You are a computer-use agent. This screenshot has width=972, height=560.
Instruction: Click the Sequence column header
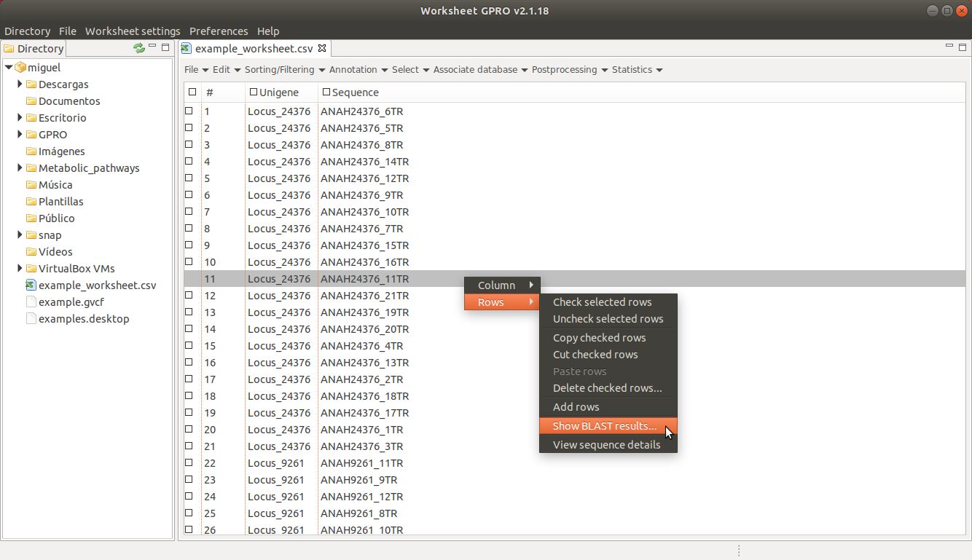tap(356, 92)
